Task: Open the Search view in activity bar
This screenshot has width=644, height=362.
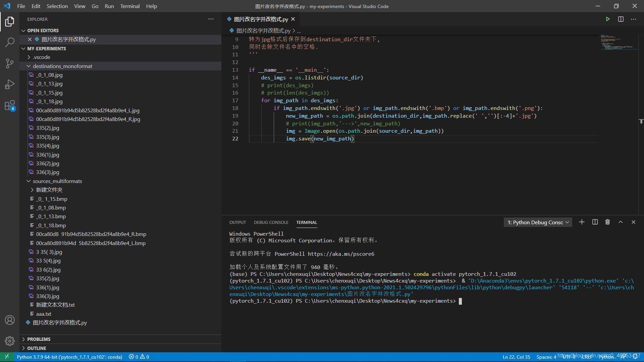Action: pyautogui.click(x=10, y=42)
